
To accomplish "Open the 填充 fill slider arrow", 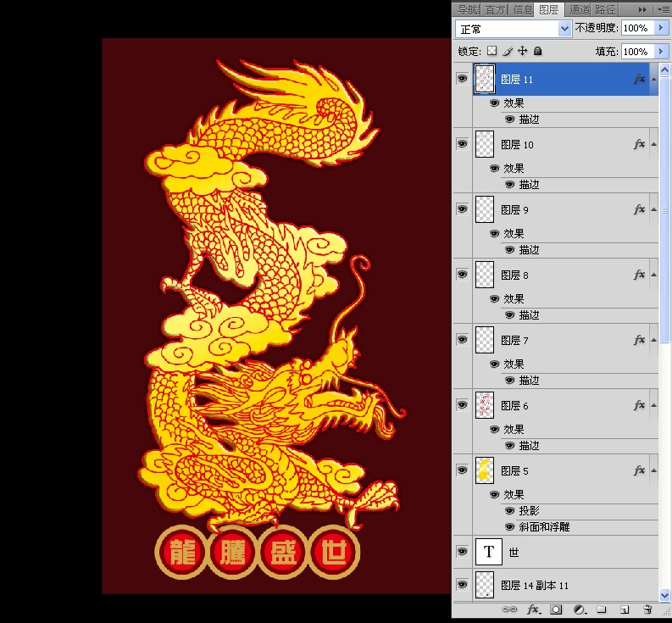I will pyautogui.click(x=661, y=52).
